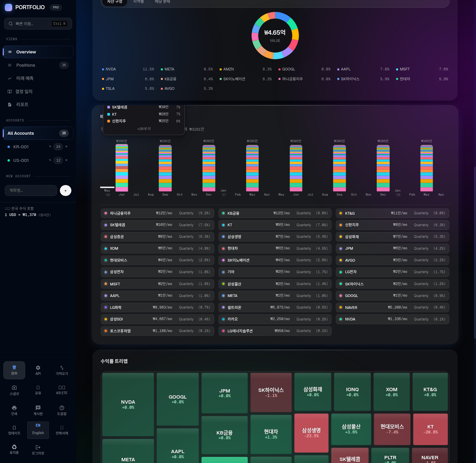Open the 게시판 message board icon

(38, 408)
